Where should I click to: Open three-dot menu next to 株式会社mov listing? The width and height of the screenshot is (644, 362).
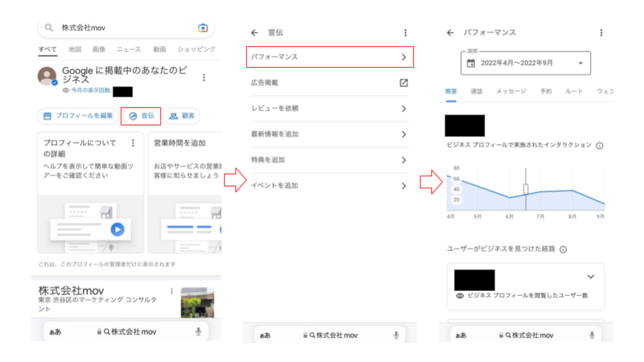tap(171, 291)
